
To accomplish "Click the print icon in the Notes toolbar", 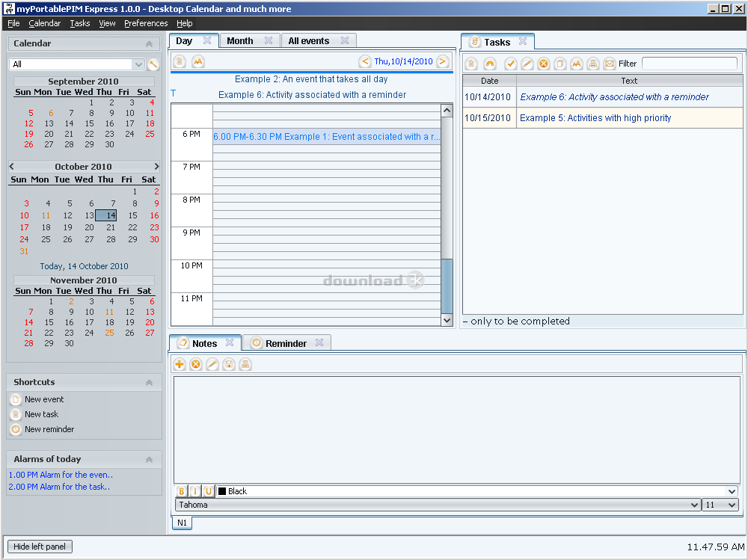I will 245,364.
